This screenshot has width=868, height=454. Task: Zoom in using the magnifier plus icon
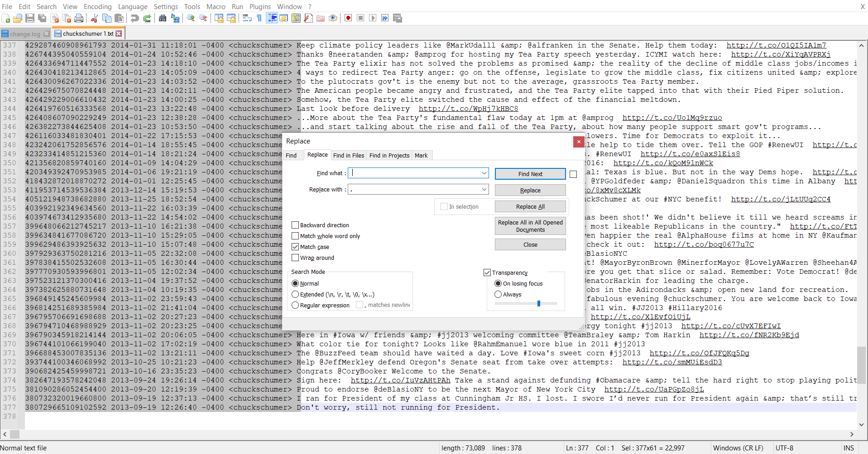tap(191, 18)
